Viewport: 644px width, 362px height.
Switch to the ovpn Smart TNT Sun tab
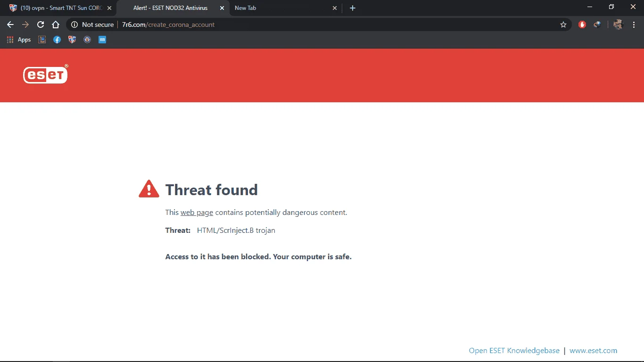pyautogui.click(x=58, y=8)
